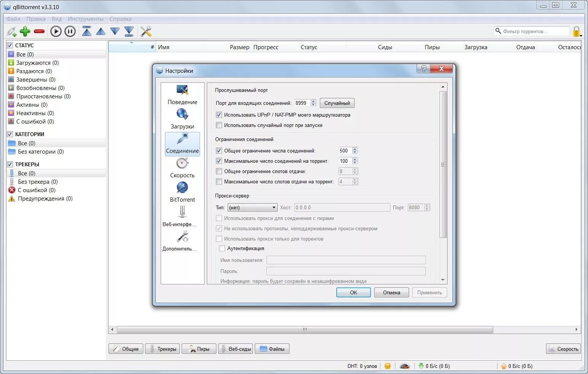Enable Общее ограничение слотов отдачи checkbox
Viewport: 588px width, 374px height.
(219, 171)
